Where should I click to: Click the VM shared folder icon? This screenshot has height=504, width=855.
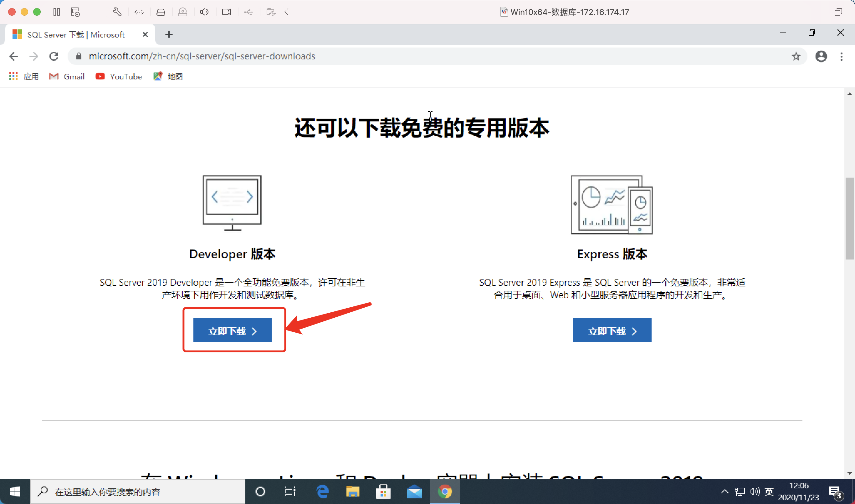pyautogui.click(x=271, y=12)
